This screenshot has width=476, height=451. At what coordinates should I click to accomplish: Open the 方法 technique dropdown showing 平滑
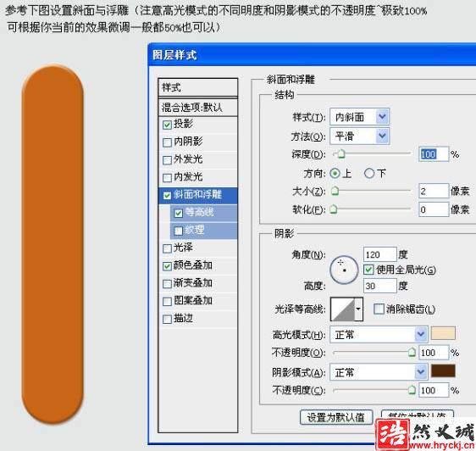(360, 136)
